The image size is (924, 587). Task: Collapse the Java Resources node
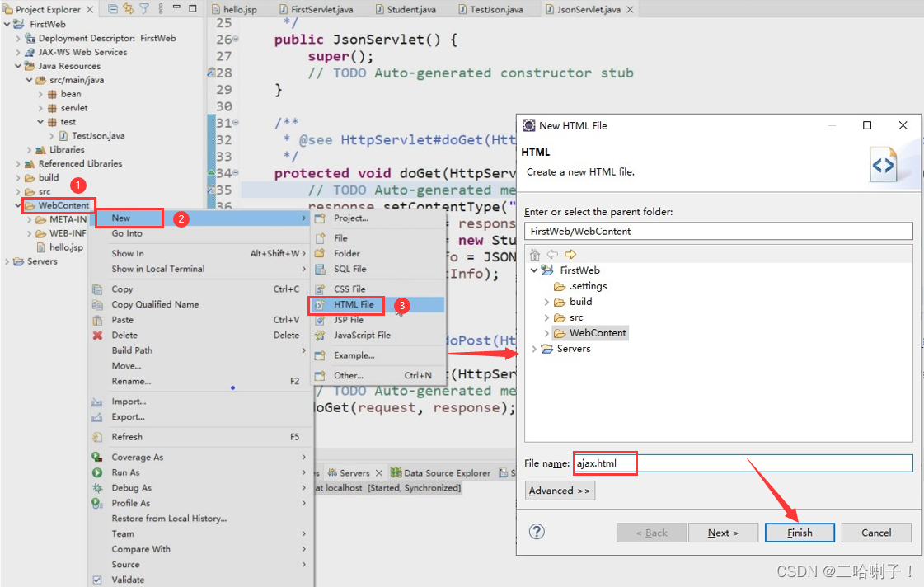click(x=18, y=66)
